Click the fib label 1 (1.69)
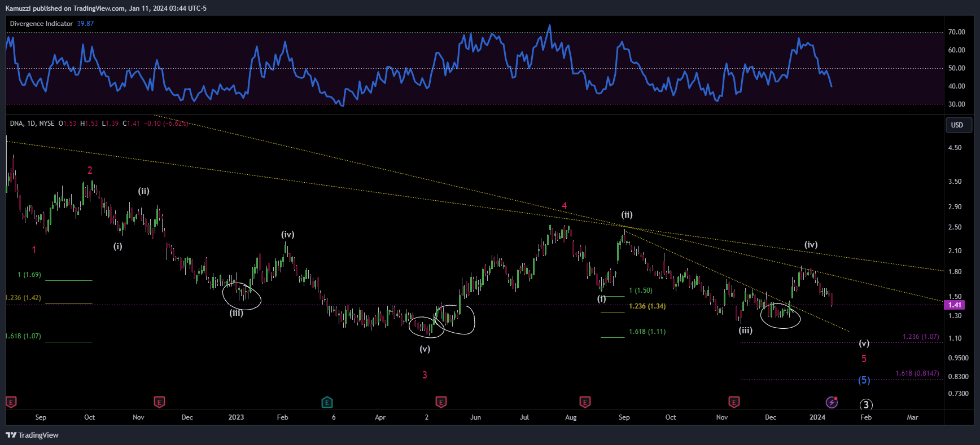Image resolution: width=980 pixels, height=445 pixels. tap(29, 275)
